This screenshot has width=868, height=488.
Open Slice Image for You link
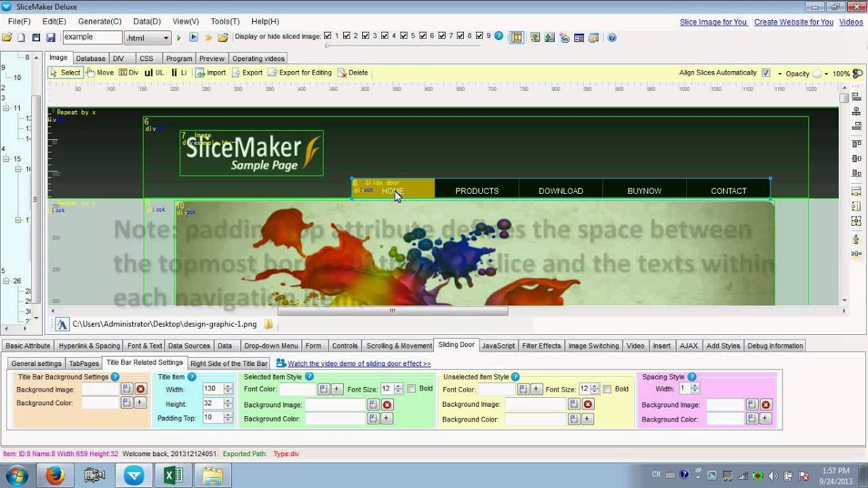(713, 22)
